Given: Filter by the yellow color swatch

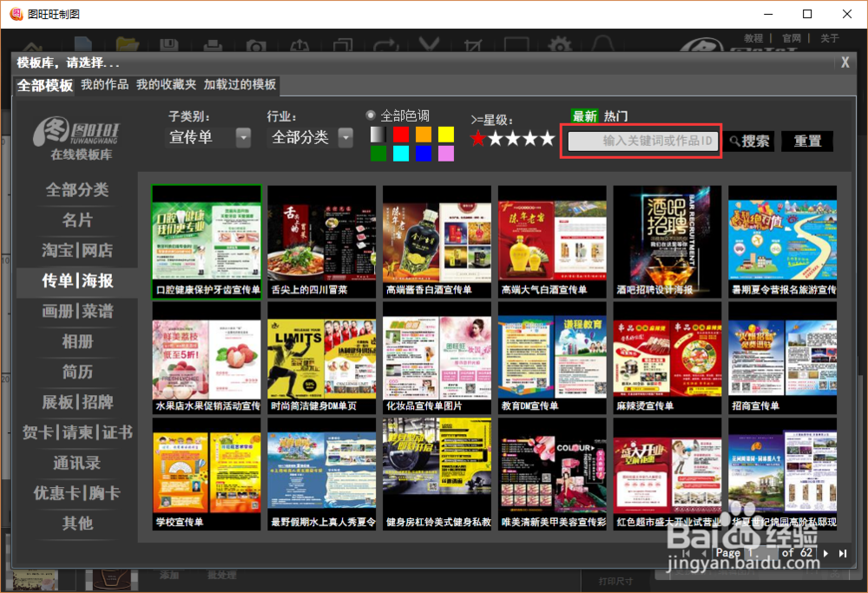Looking at the screenshot, I should [x=446, y=135].
